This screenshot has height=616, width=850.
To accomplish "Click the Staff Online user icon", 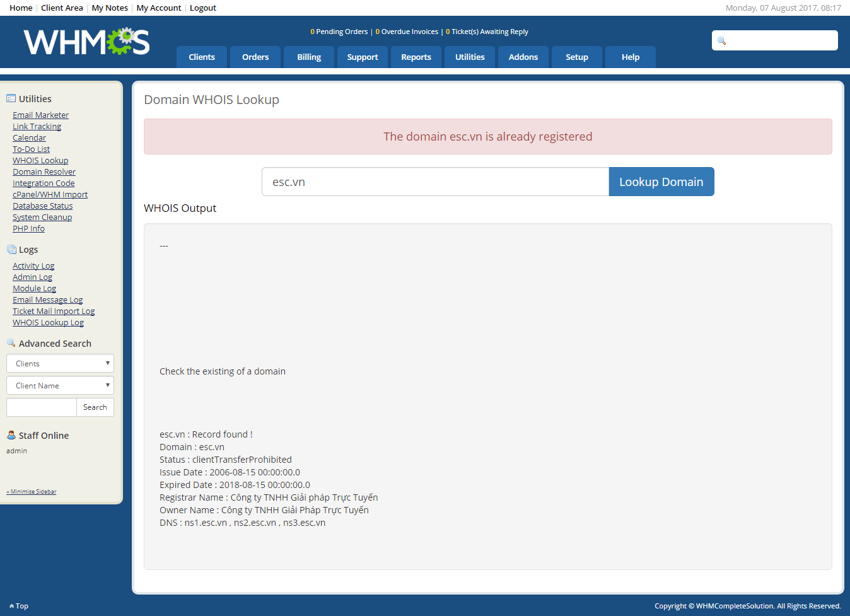I will point(11,435).
